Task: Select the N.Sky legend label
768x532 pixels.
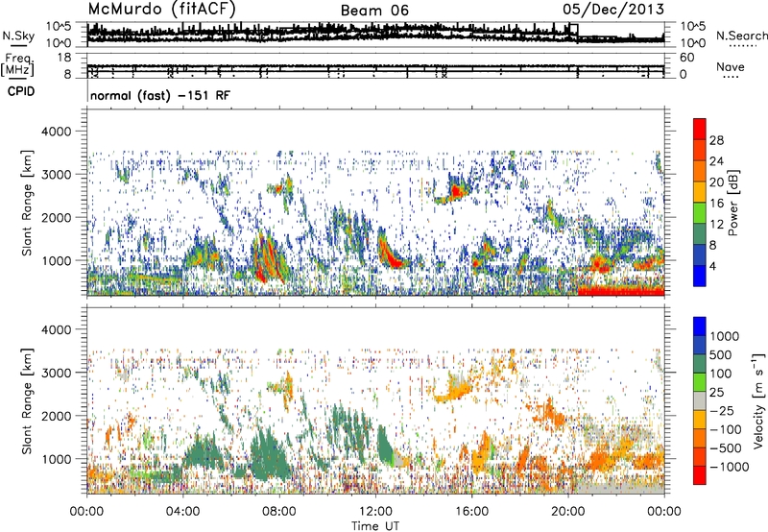Action: [x=18, y=36]
